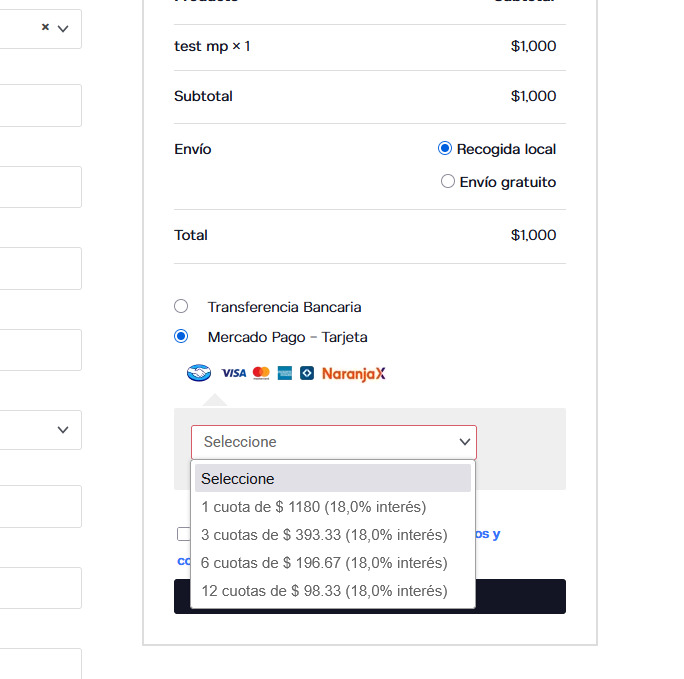Choose Transferencia Bancaria payment method
The image size is (684, 679).
(181, 306)
